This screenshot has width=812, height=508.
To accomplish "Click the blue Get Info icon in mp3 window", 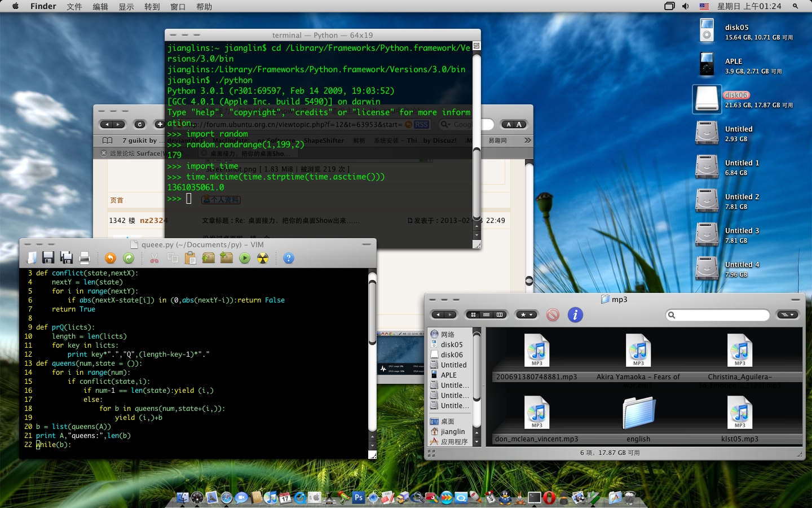I will pyautogui.click(x=575, y=315).
